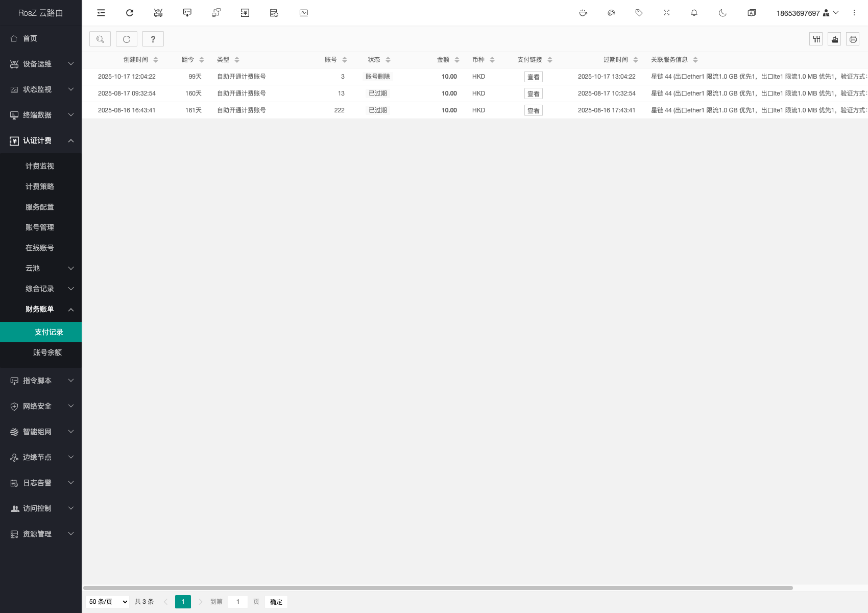Click the notification bell icon
The height and width of the screenshot is (613, 868).
tap(694, 13)
